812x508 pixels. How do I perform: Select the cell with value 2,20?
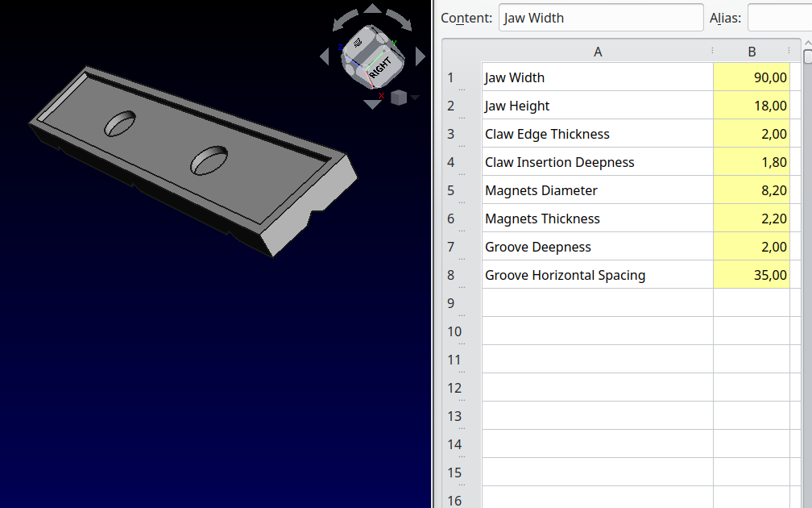752,219
